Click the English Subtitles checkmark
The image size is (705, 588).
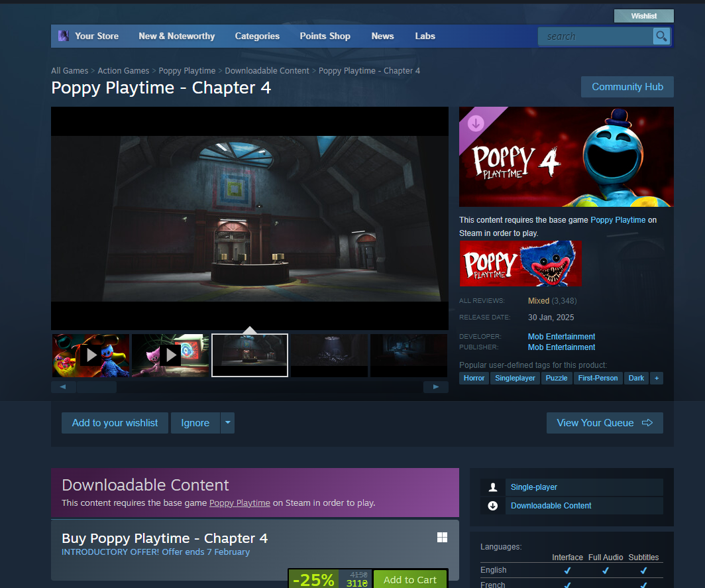(643, 570)
